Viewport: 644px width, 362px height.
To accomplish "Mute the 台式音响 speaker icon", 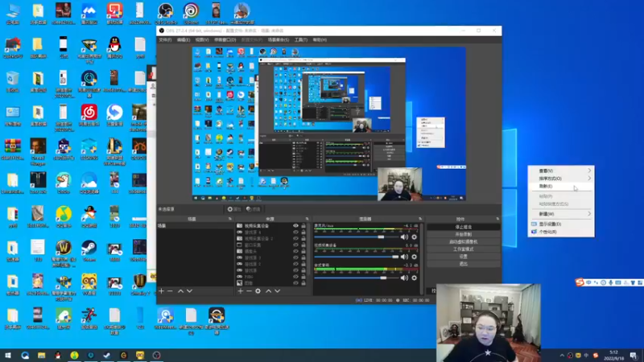I will pos(405,278).
